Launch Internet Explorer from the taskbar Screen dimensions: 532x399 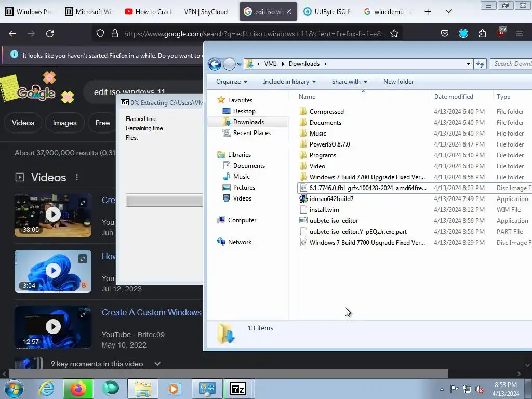pyautogui.click(x=46, y=389)
